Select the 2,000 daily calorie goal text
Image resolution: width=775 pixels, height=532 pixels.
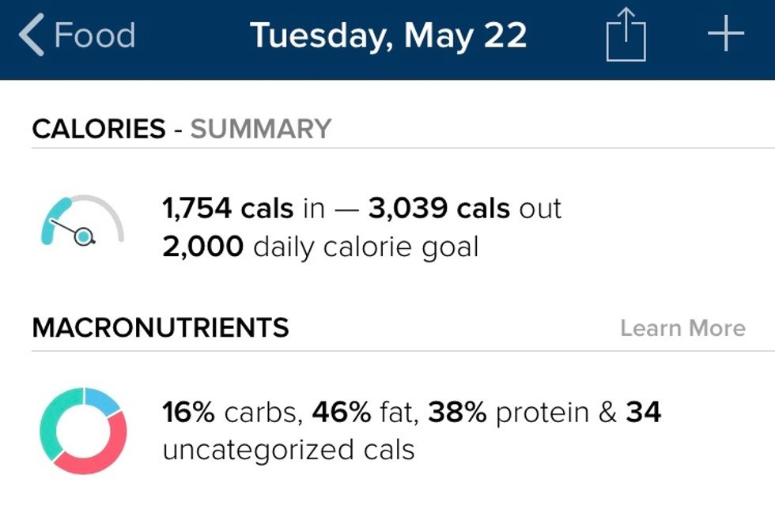(x=320, y=247)
